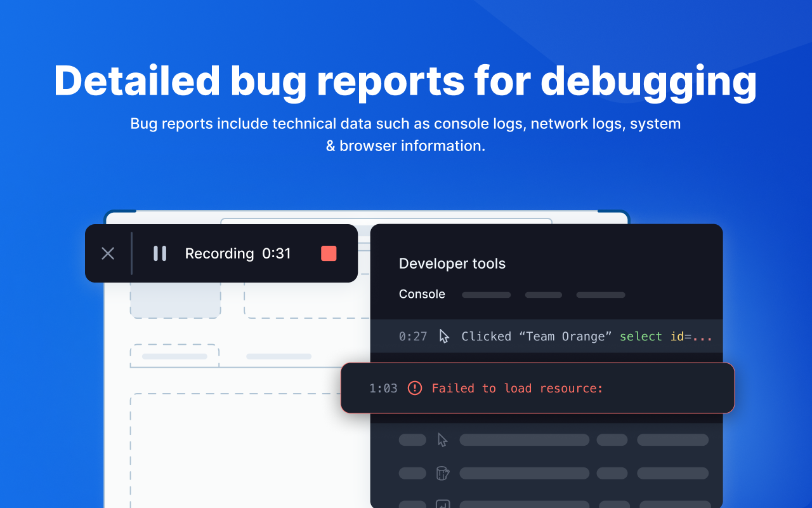Click the return-key icon in the bottom log row
This screenshot has width=812, height=508.
tap(442, 504)
